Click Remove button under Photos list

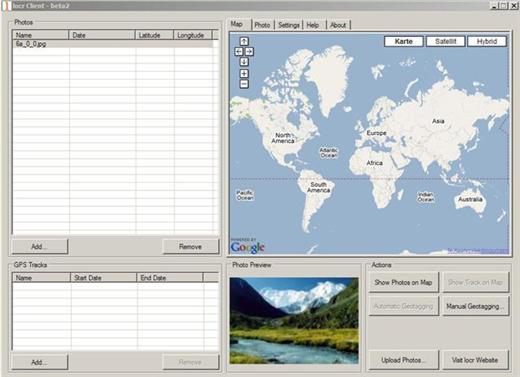pos(191,247)
